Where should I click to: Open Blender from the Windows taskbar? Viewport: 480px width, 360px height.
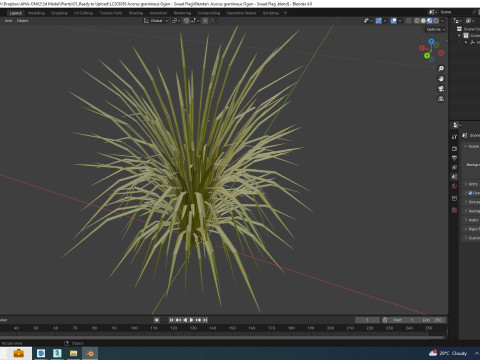[x=90, y=353]
